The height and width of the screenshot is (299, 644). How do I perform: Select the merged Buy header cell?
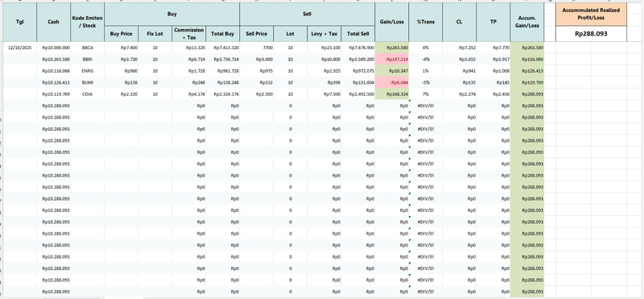(x=171, y=15)
